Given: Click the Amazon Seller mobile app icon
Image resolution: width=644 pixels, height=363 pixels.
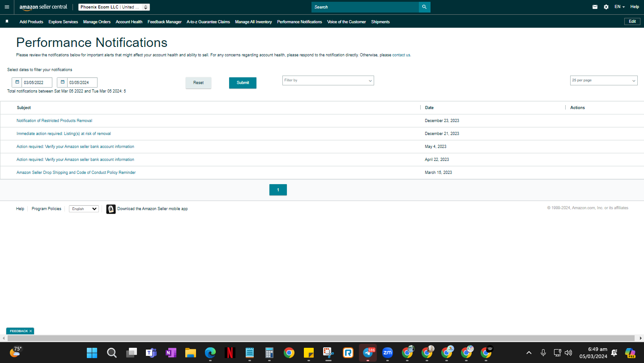Looking at the screenshot, I should 111,209.
